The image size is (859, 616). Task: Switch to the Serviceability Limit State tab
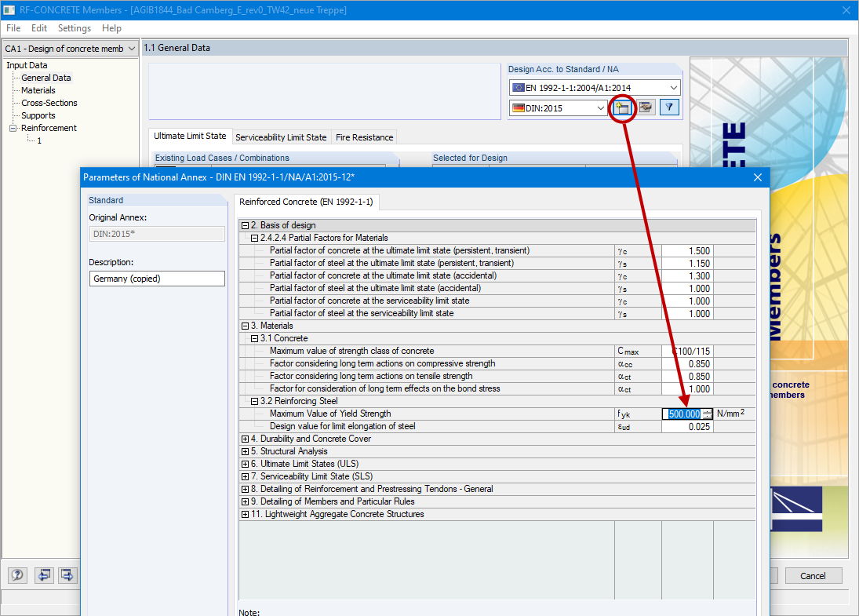click(x=281, y=137)
